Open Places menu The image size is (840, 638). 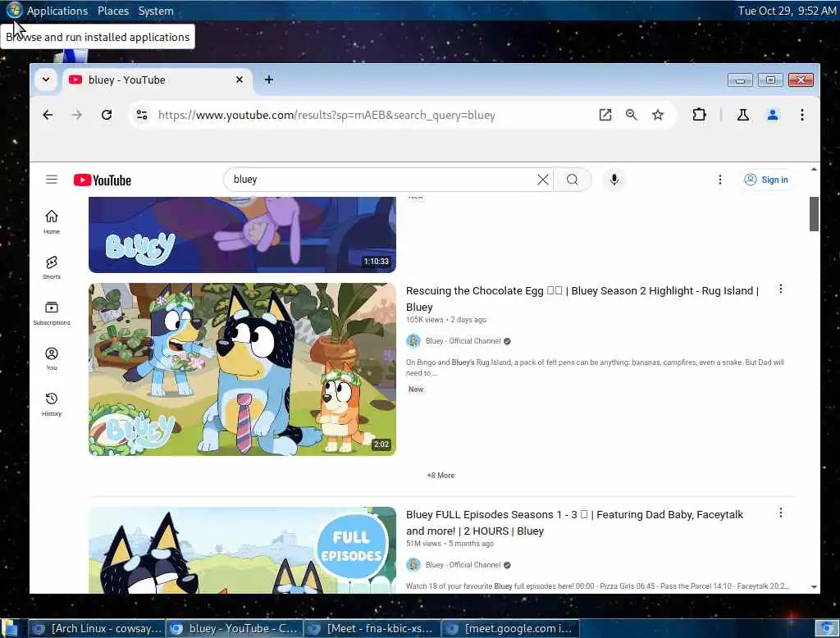113,11
